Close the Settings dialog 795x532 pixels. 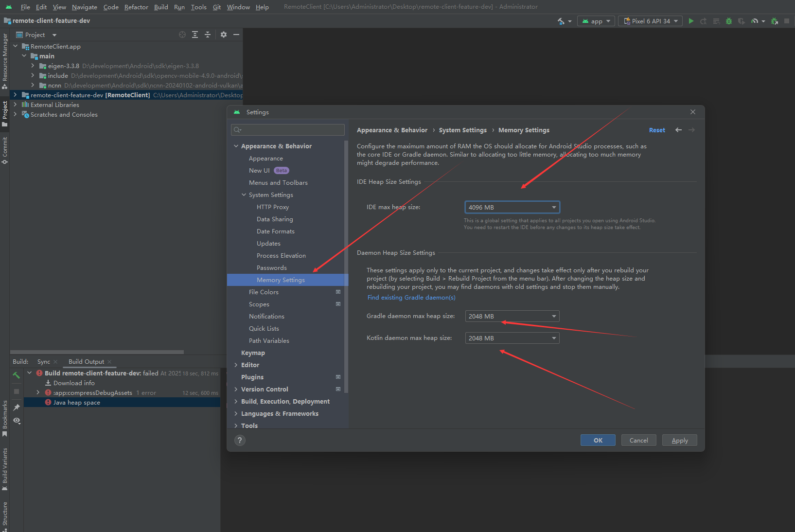(x=693, y=112)
